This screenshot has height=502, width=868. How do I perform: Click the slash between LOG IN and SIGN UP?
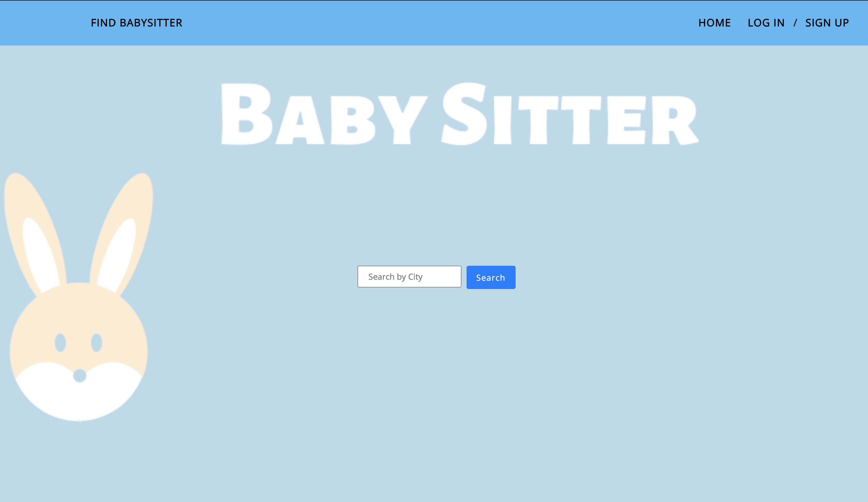795,23
